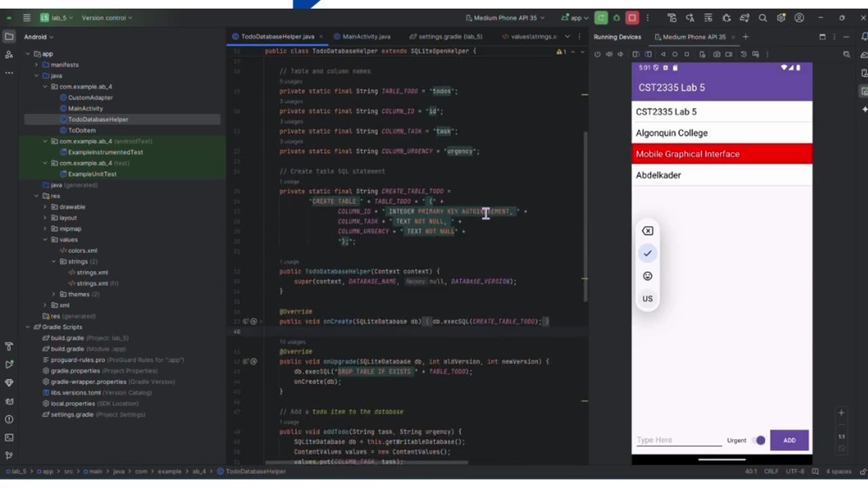This screenshot has height=488, width=868.
Task: Click the green Rerun app button
Action: tap(601, 18)
